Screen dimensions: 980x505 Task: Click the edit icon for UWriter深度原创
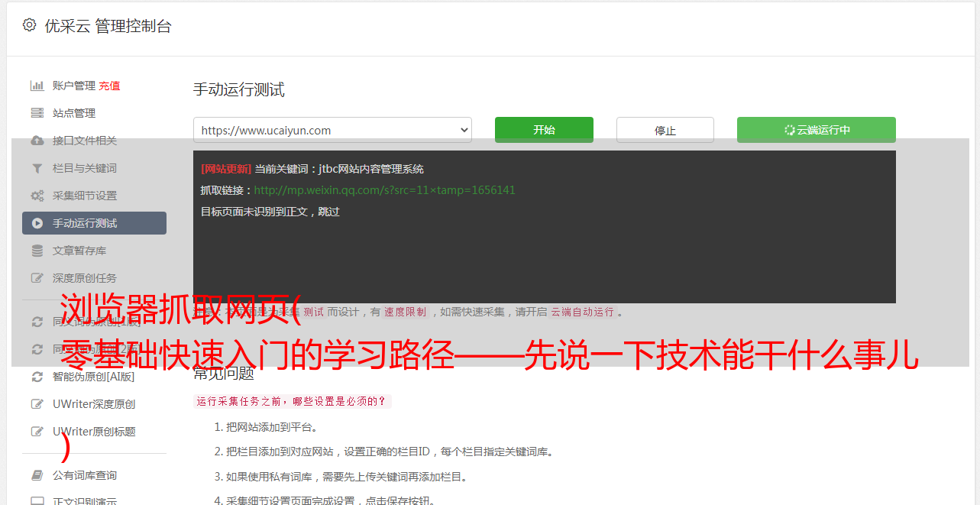37,404
